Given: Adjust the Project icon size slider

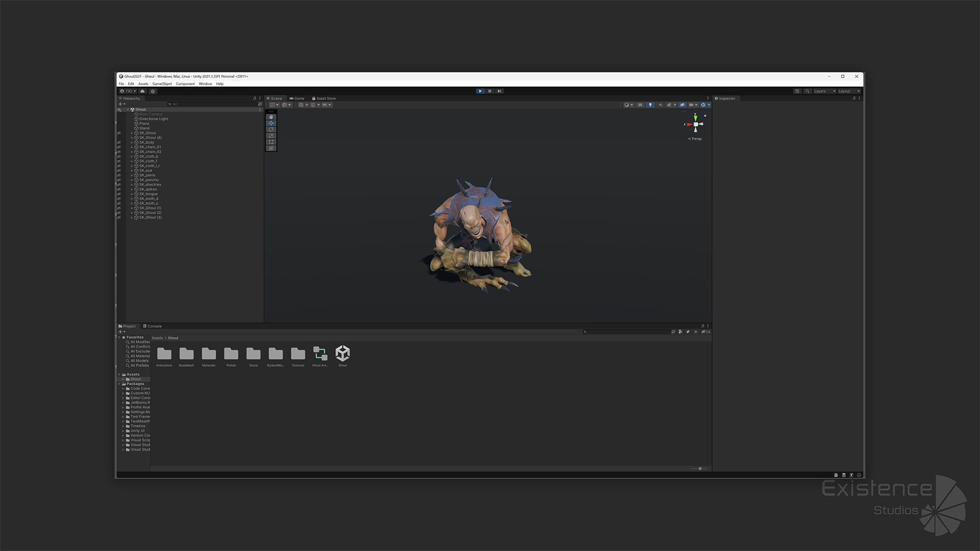Looking at the screenshot, I should [700, 469].
